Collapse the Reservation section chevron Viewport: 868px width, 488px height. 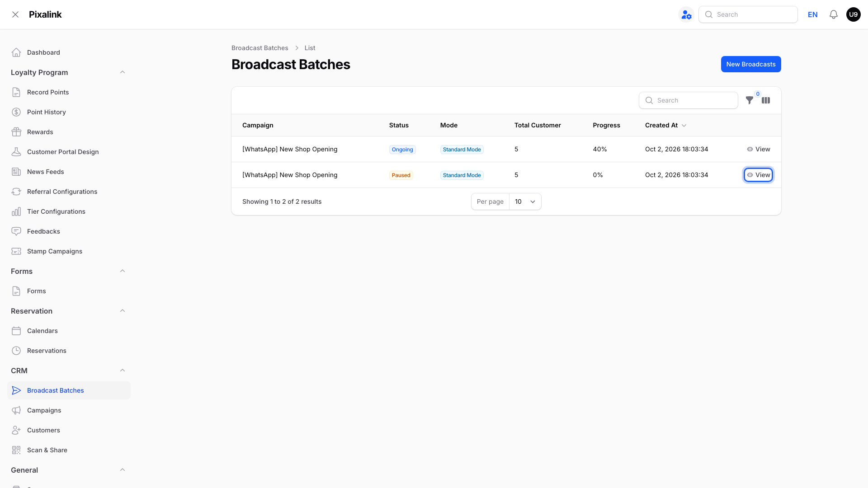pyautogui.click(x=123, y=311)
